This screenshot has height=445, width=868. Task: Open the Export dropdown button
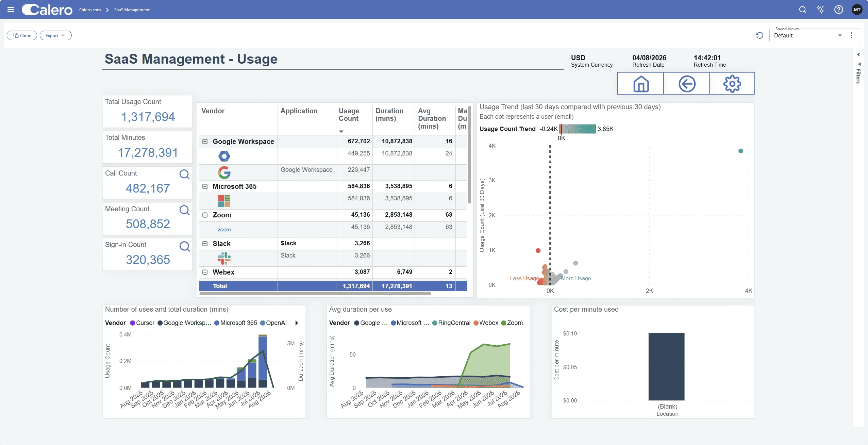click(x=55, y=35)
